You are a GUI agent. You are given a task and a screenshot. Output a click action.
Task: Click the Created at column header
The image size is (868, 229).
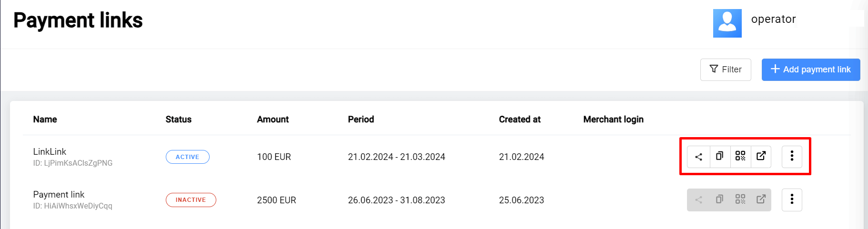tap(520, 119)
